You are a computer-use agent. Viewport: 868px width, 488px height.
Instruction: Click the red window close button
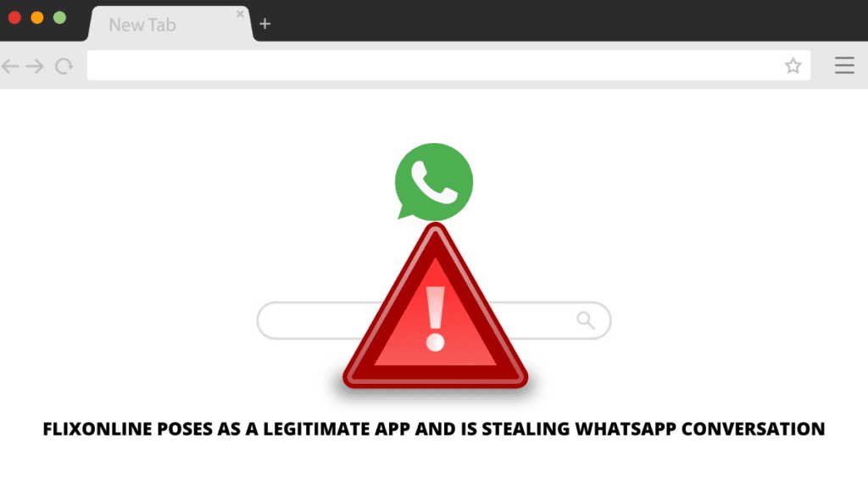coord(14,18)
